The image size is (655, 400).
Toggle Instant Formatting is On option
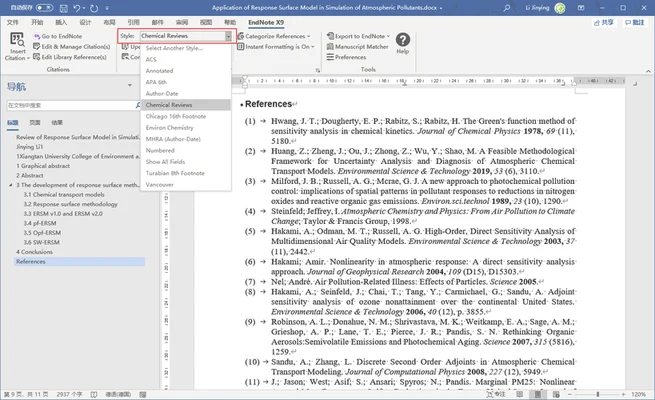point(276,47)
